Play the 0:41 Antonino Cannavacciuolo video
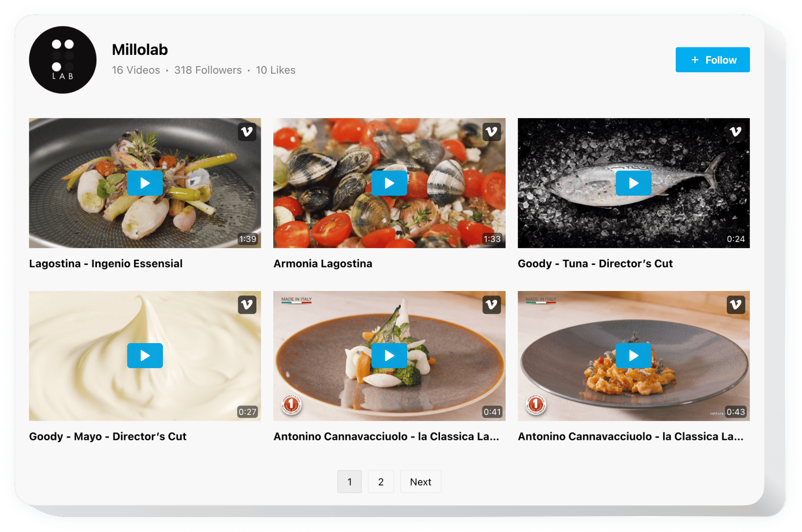The image size is (802, 532). pyautogui.click(x=389, y=356)
